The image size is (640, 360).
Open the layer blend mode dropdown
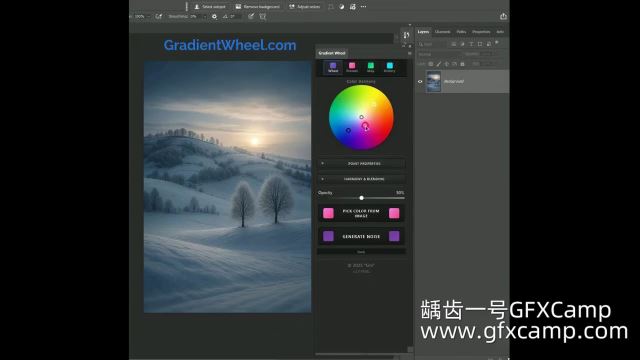tap(438, 54)
